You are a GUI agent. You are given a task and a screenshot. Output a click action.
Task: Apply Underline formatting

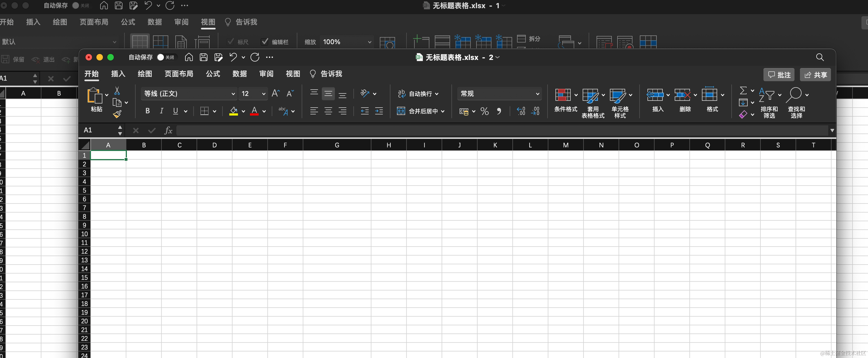(175, 111)
